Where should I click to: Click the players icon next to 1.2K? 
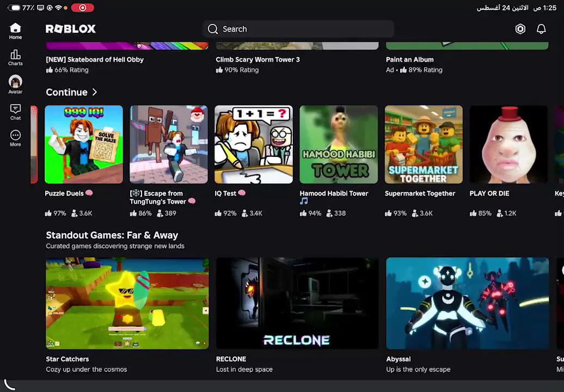(500, 213)
